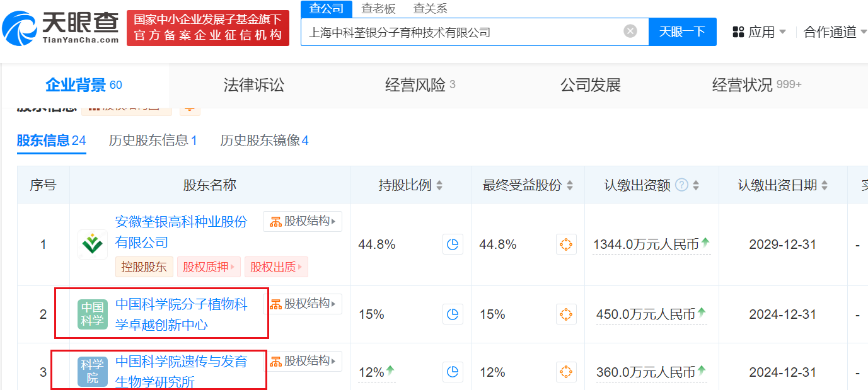This screenshot has width=868, height=390.
Task: Sort table by 最终受益股份
Action: click(570, 185)
